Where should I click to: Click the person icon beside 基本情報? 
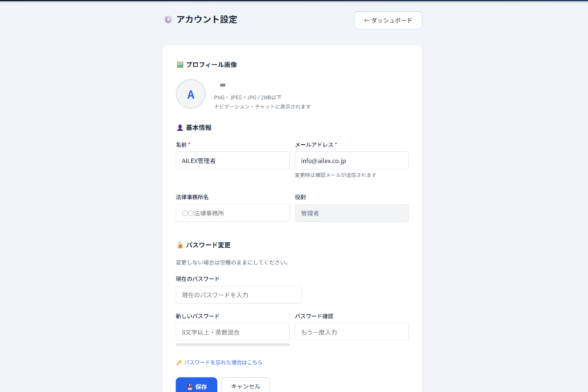180,127
